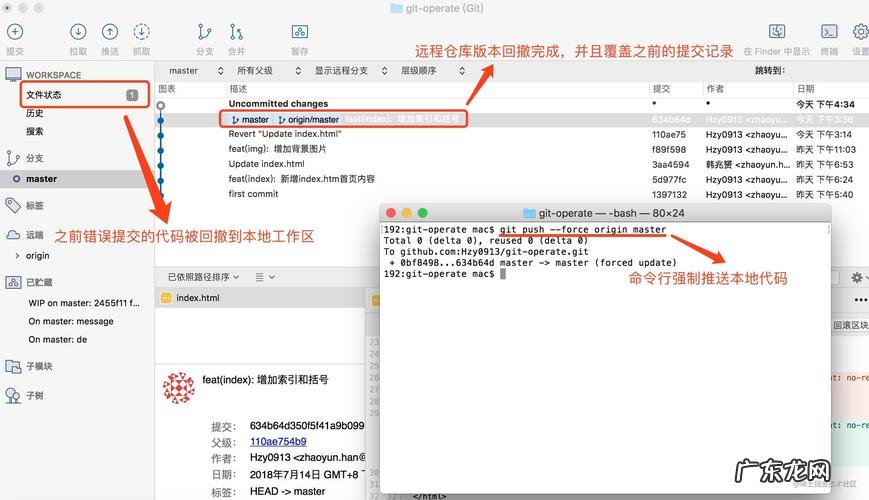Minimize the Terminal window with yellow button

pos(407,213)
